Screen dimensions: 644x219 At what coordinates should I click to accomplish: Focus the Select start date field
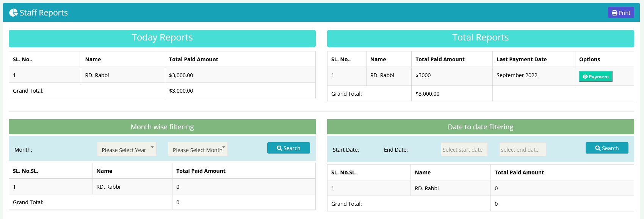(x=464, y=150)
